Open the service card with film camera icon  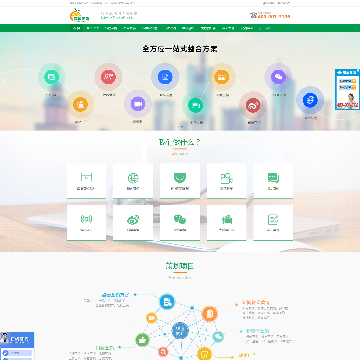coord(227,223)
